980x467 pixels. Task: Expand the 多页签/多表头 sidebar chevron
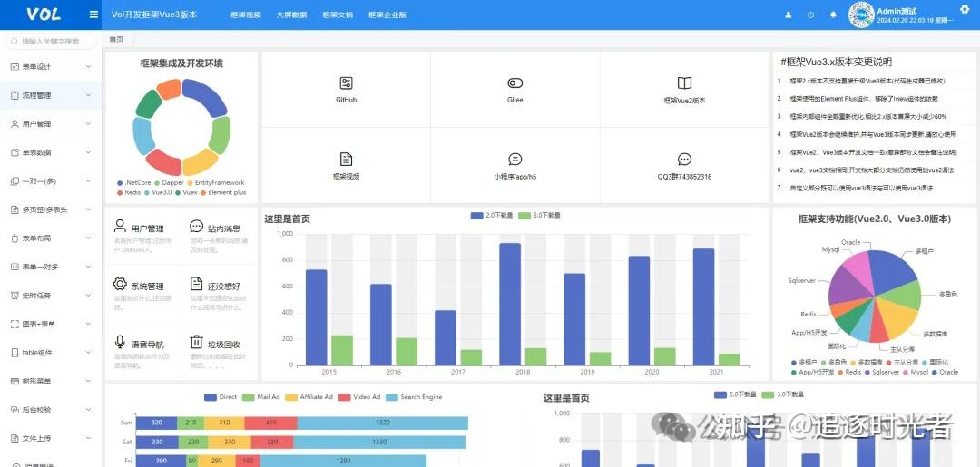click(x=88, y=209)
